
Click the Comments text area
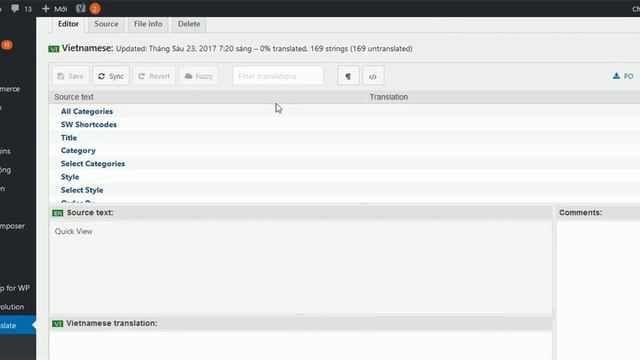coord(598,290)
